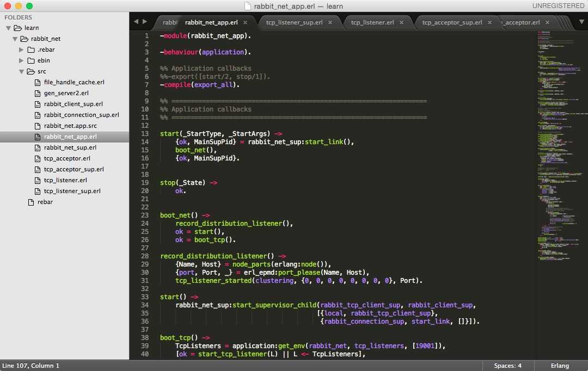
Task: Click file icon of tcp_listener_sup.erl
Action: coord(38,191)
